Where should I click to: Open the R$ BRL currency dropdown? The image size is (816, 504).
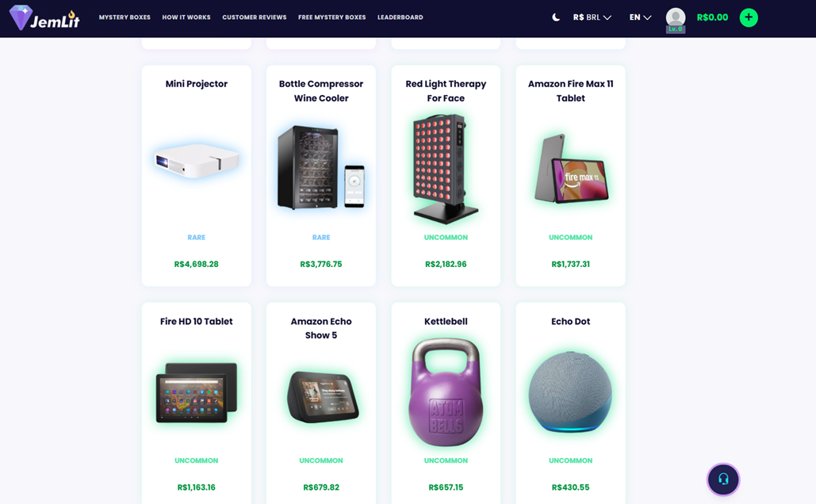(592, 17)
